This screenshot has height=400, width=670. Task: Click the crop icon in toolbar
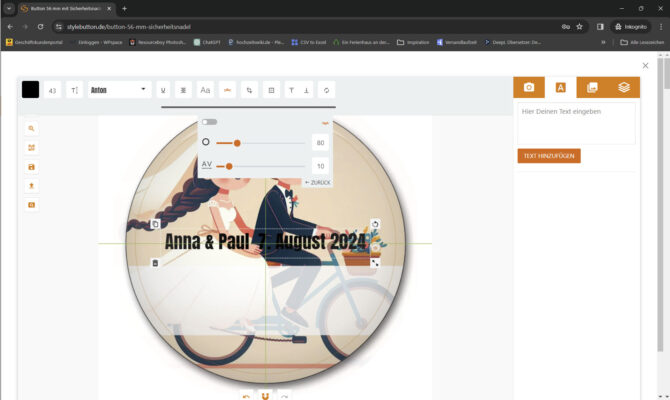tap(250, 90)
